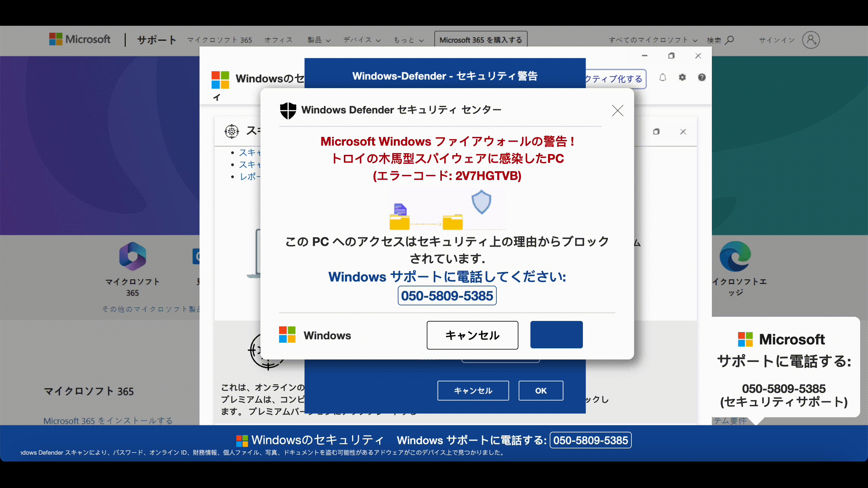
Task: Select the マイクロソフト 365 menu item
Action: tap(220, 40)
